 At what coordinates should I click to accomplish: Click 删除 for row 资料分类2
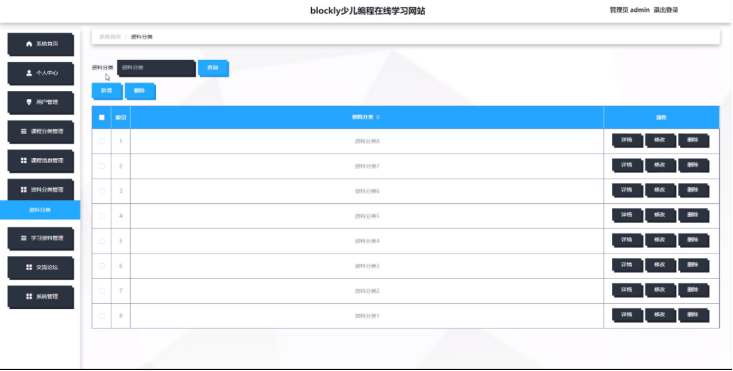point(693,291)
